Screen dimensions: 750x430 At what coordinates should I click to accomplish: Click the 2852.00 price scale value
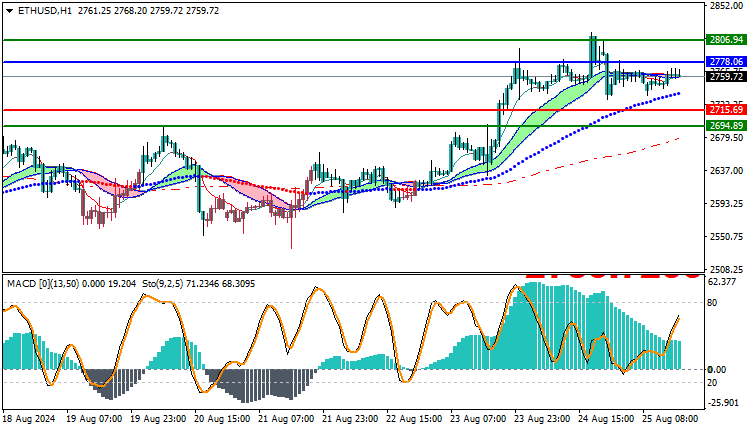point(727,6)
